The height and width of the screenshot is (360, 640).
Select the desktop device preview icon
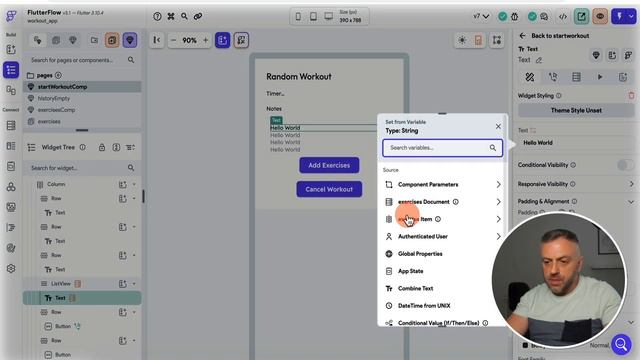(x=329, y=16)
